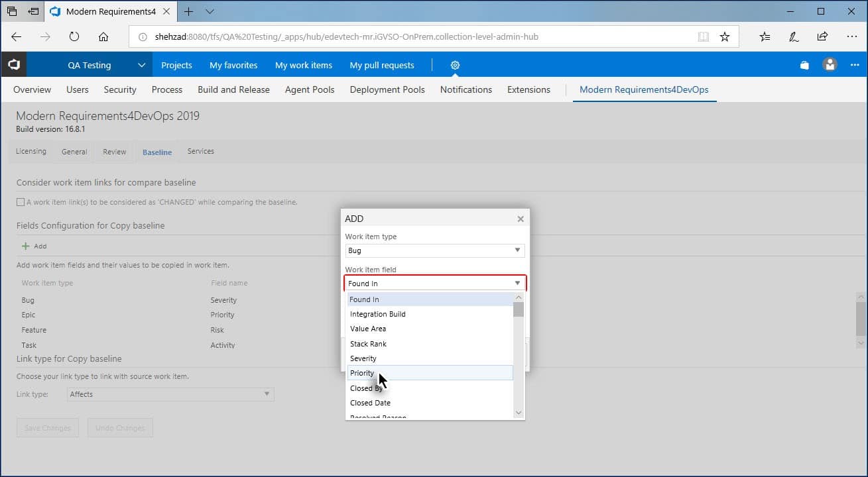Open the Work item type Bug dropdown
The height and width of the screenshot is (477, 868).
(x=435, y=250)
